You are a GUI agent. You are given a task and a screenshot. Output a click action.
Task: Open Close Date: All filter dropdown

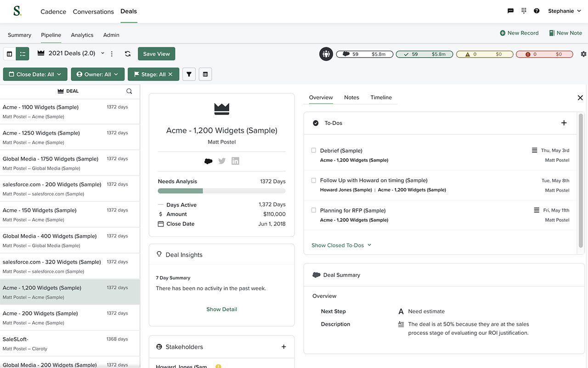[35, 74]
